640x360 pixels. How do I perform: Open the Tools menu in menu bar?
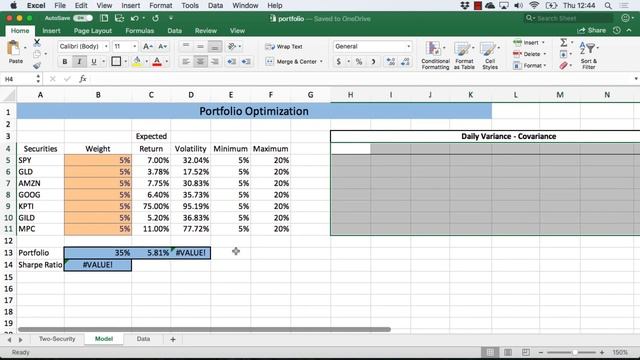pos(190,5)
